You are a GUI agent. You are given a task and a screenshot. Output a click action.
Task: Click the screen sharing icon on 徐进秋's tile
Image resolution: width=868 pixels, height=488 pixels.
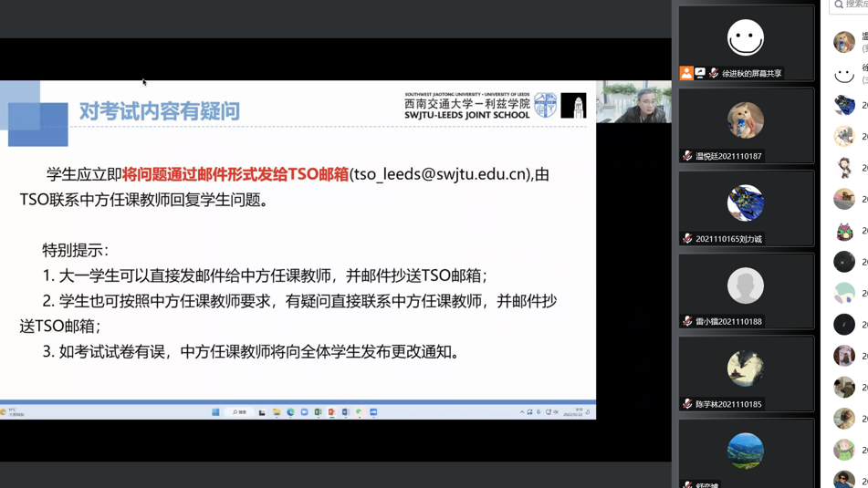(700, 73)
